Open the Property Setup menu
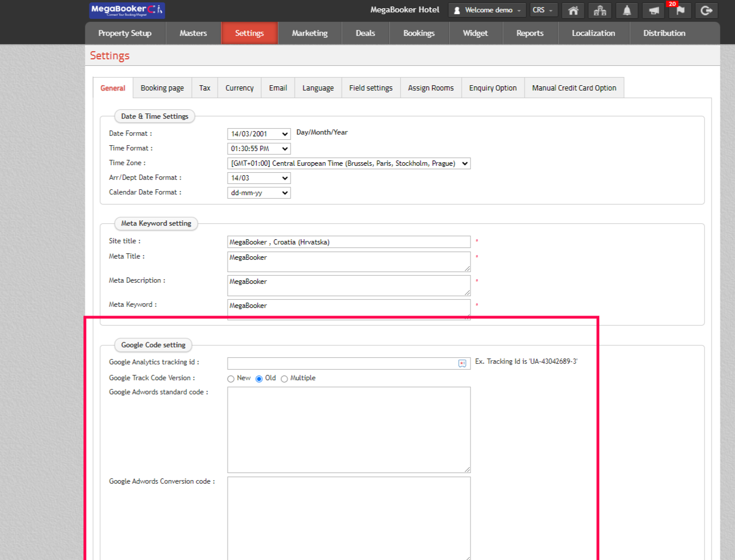 coord(125,33)
